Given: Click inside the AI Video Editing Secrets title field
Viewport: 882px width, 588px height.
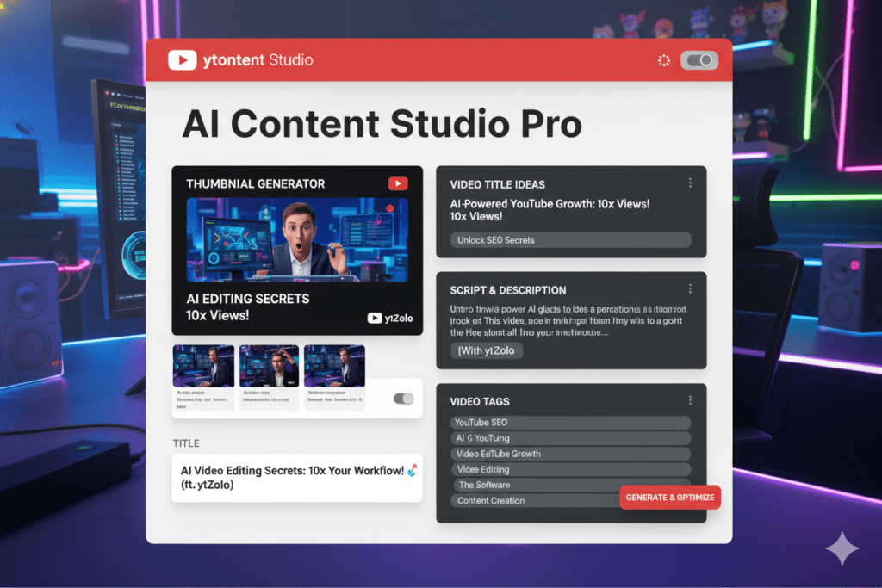Looking at the screenshot, I should click(296, 476).
